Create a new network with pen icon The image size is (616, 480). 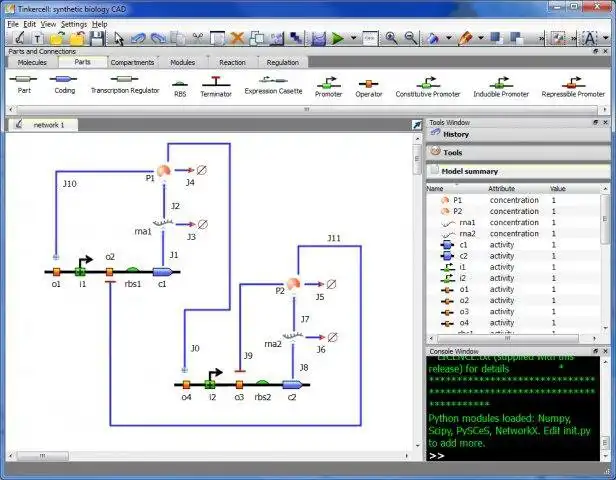18,38
